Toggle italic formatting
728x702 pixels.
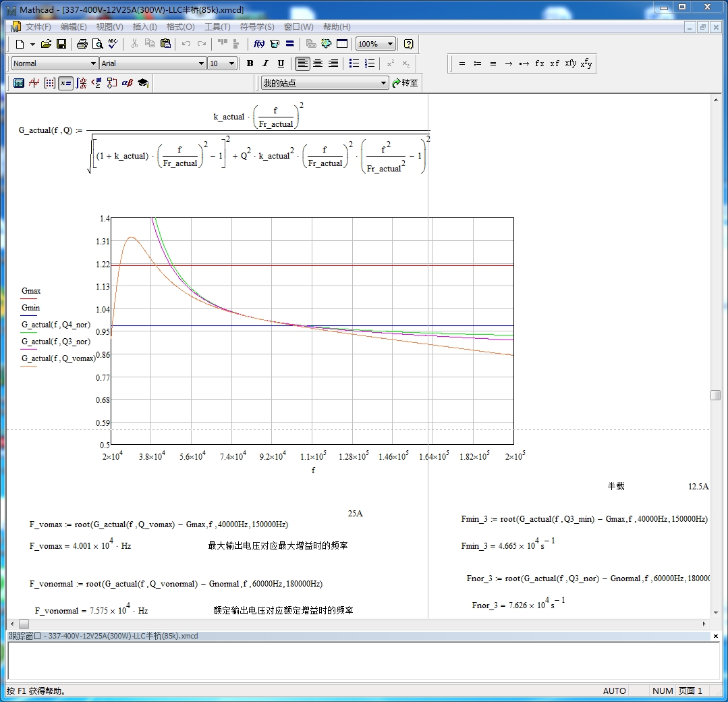pyautogui.click(x=265, y=63)
